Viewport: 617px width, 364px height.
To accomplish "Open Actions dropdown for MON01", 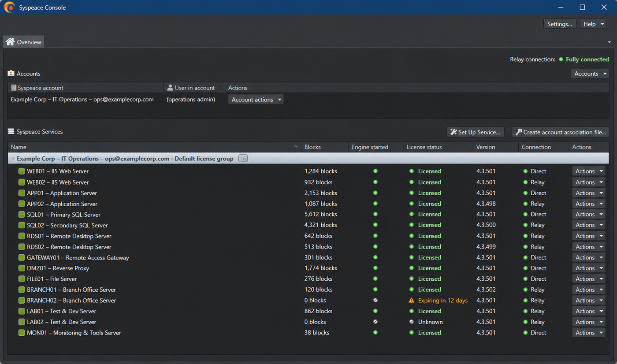I will (x=588, y=333).
